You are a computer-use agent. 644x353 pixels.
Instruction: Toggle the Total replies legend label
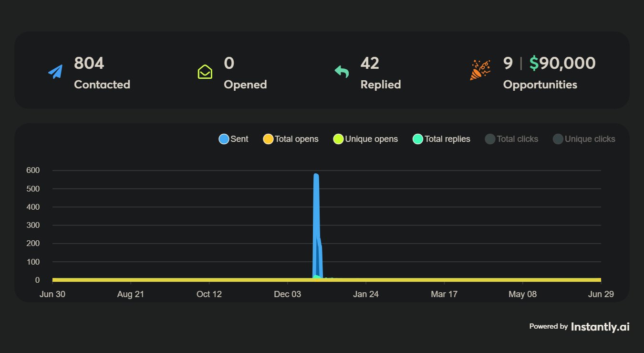tap(447, 139)
